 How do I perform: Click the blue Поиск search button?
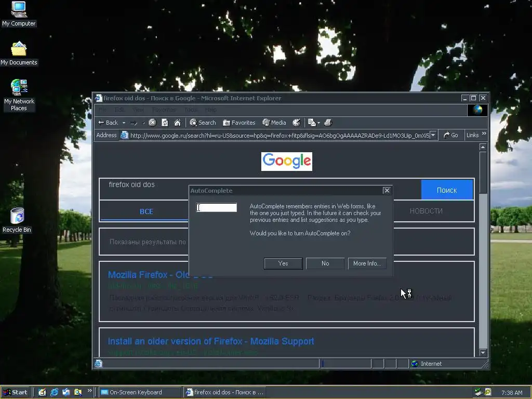pyautogui.click(x=447, y=190)
